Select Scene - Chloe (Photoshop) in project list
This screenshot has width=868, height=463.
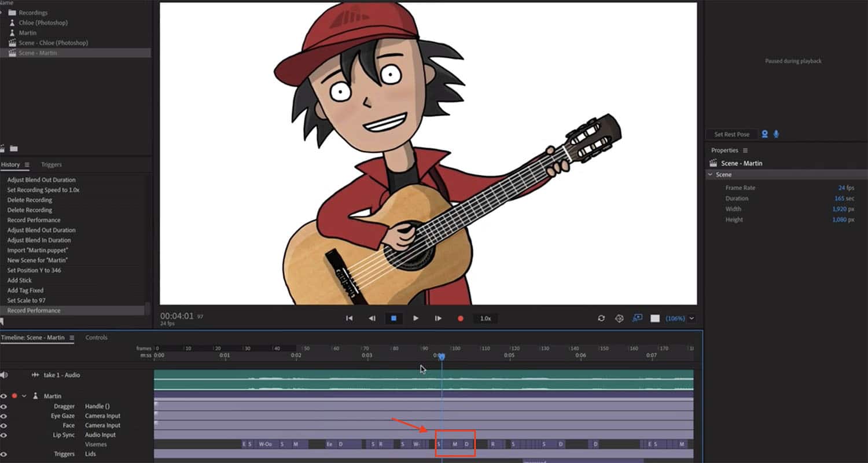53,43
